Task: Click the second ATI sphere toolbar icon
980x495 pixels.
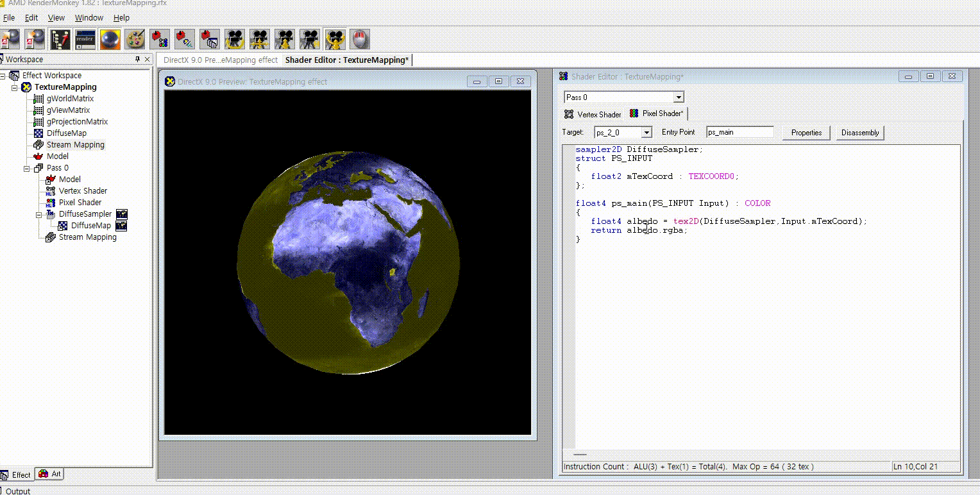Action: coord(35,39)
